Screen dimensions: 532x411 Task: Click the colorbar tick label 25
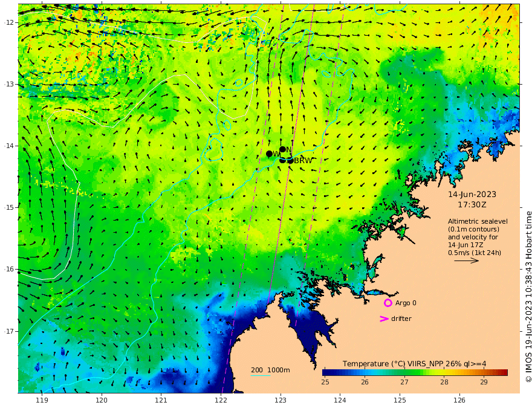325,382
